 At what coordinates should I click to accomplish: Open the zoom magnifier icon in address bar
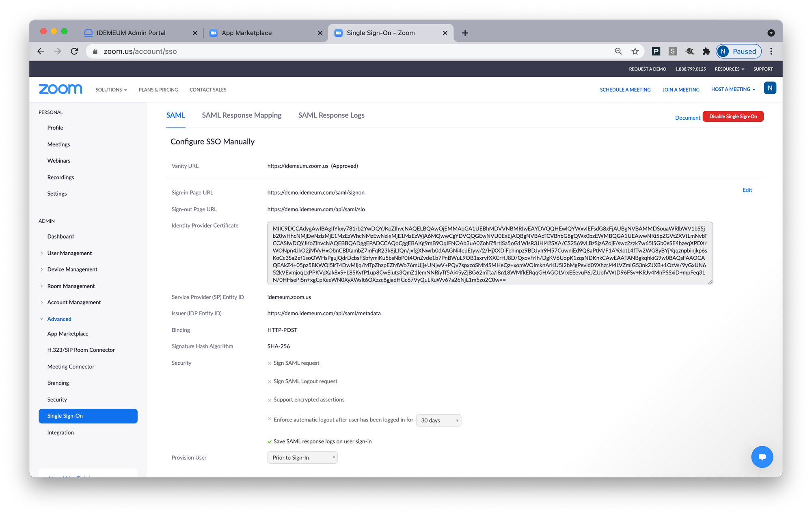[x=618, y=51]
